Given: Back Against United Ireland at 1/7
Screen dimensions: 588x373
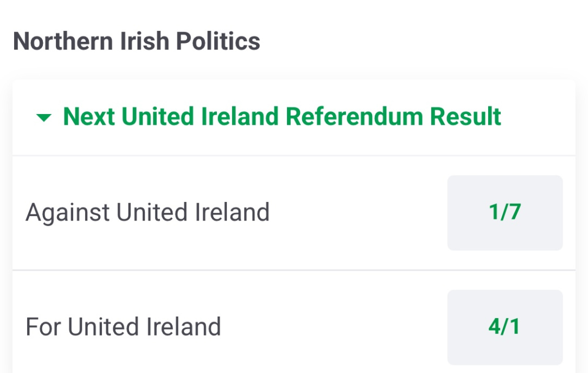Looking at the screenshot, I should pos(504,212).
